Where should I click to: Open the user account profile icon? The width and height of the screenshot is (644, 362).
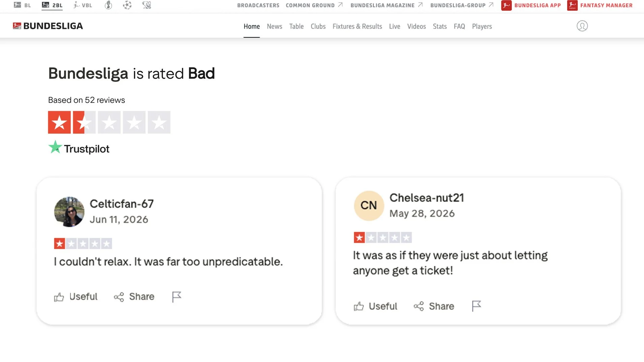[582, 26]
